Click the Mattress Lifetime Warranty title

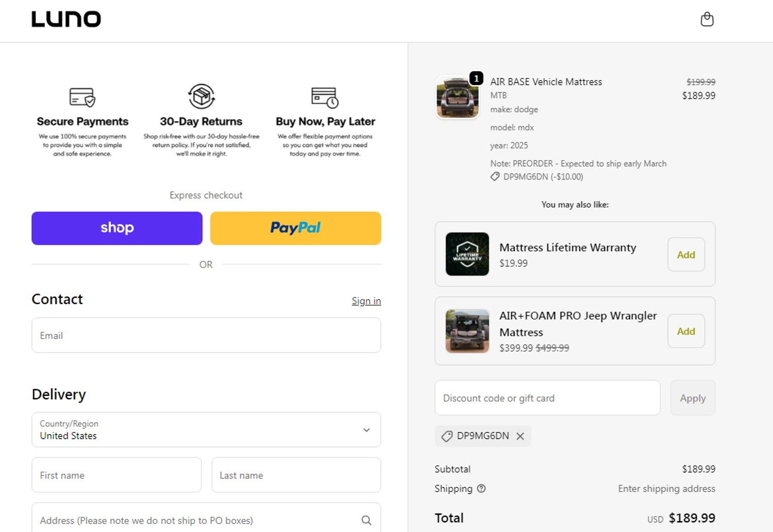coord(567,247)
